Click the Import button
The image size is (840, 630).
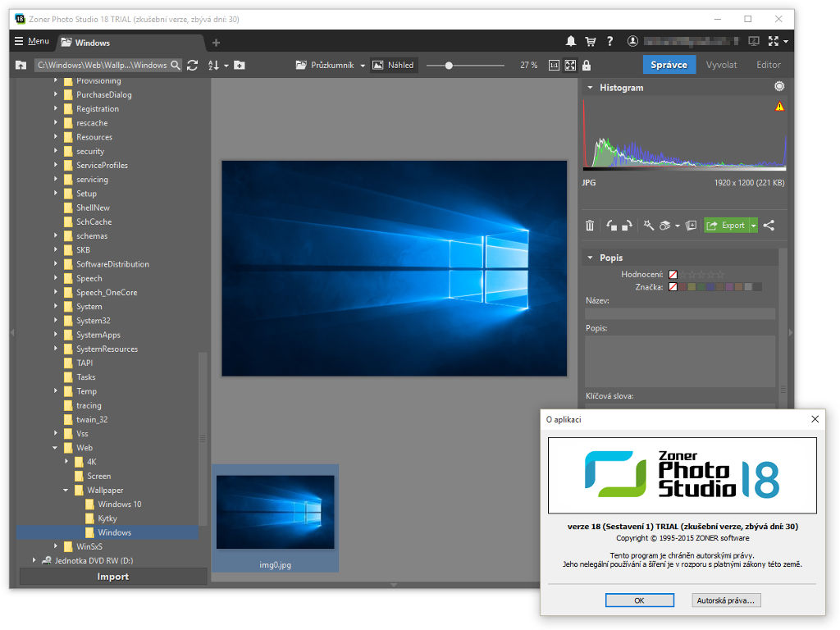coord(113,577)
